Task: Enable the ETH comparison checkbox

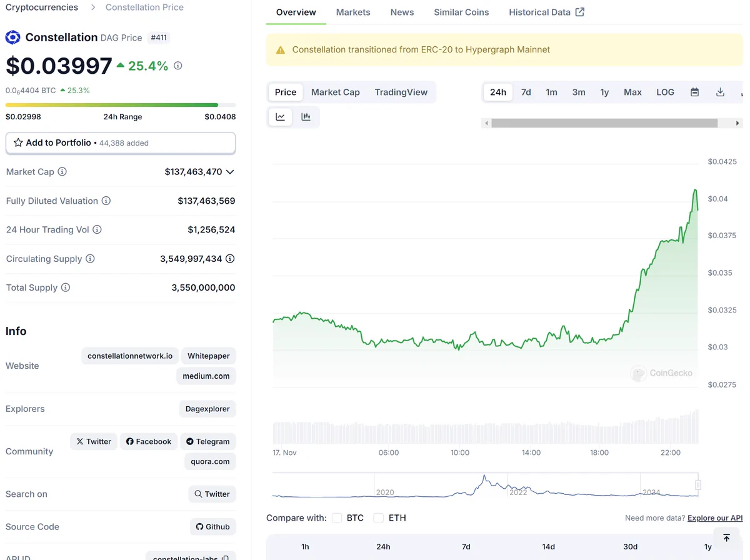Action: coord(378,518)
